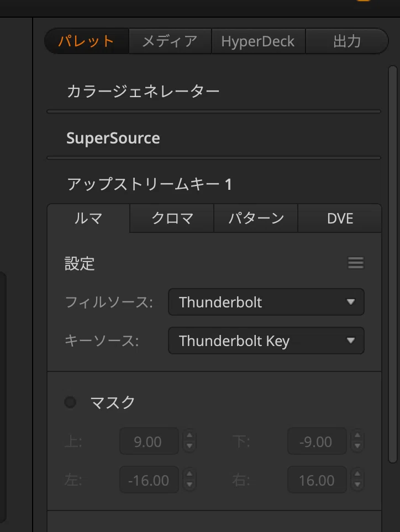Screen dimensions: 400x532
Task: Increase the 右 mask value with up arrow
Action: (x=357, y=474)
